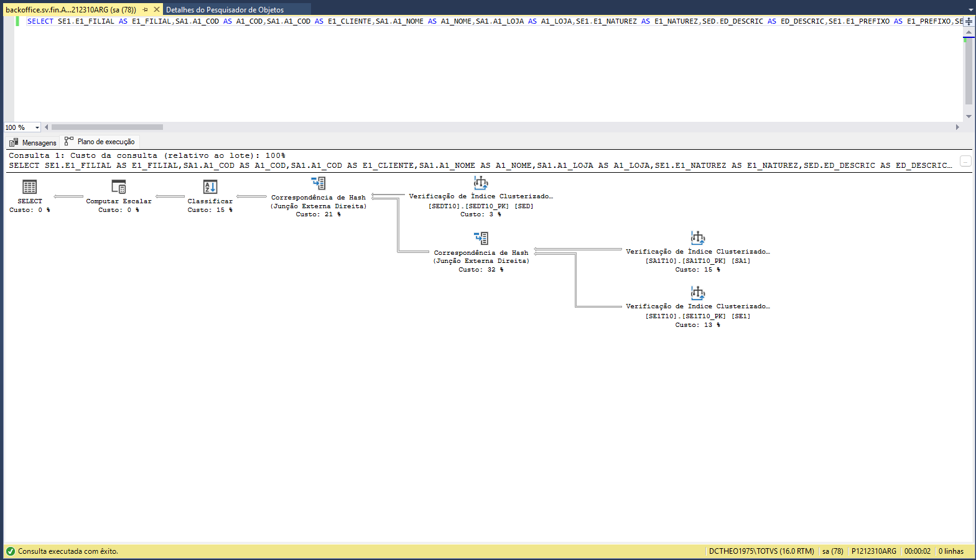This screenshot has width=976, height=560.
Task: Select the clustered index scan icon for SA1
Action: [698, 237]
